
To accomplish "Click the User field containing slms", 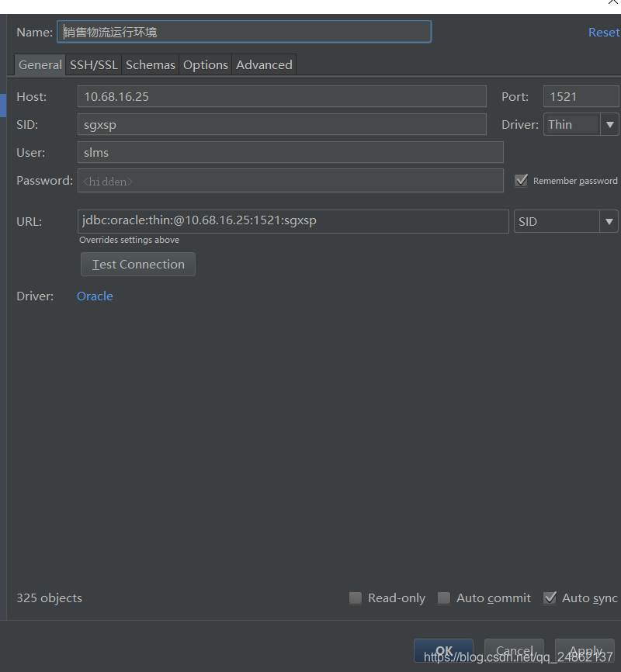I will pyautogui.click(x=290, y=152).
